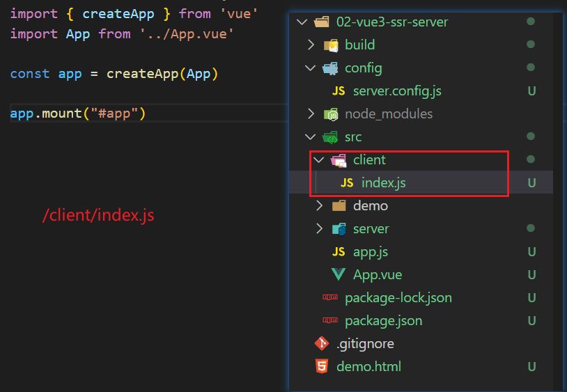Click the Vue logo icon beside App.vue
Screen dimensions: 567x392
tap(339, 274)
